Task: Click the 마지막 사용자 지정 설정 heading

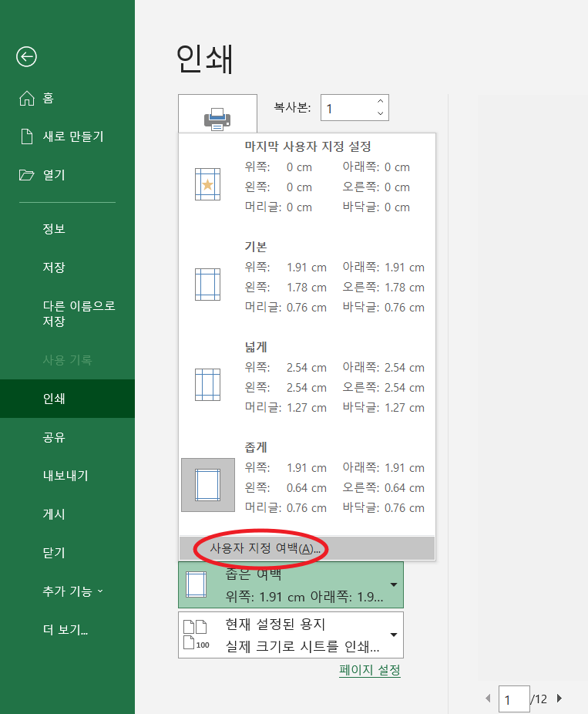Action: coord(308,147)
